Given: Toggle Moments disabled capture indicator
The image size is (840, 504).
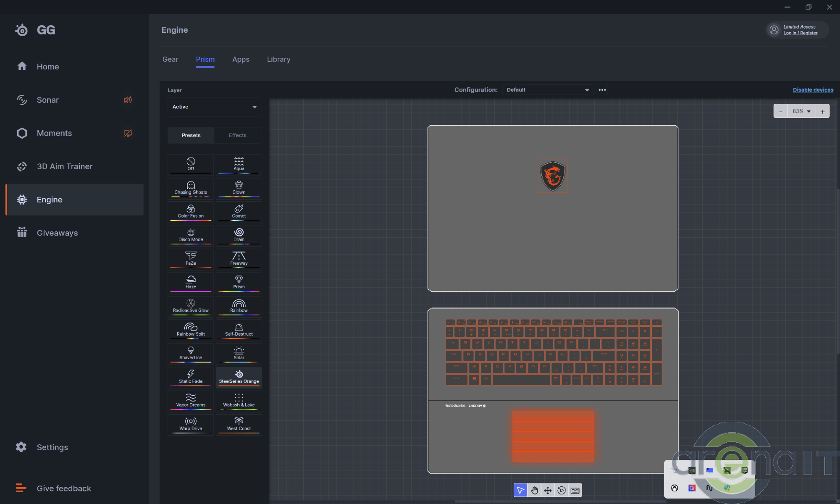Looking at the screenshot, I should 128,133.
